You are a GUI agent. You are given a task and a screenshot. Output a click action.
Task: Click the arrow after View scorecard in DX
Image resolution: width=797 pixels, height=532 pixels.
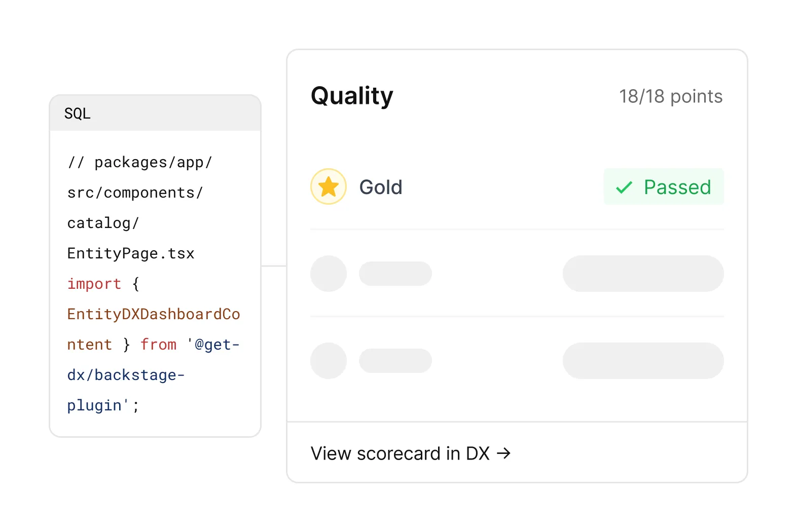point(503,453)
